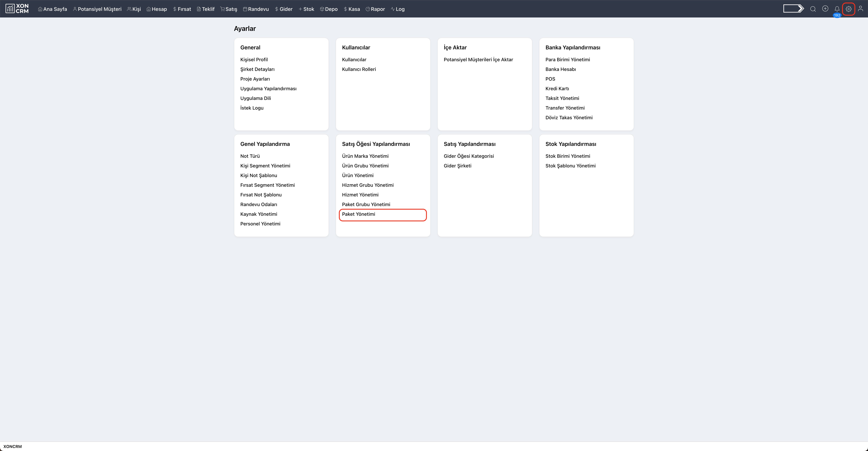
Task: Go to Taksit Yönetimi
Action: click(x=562, y=98)
